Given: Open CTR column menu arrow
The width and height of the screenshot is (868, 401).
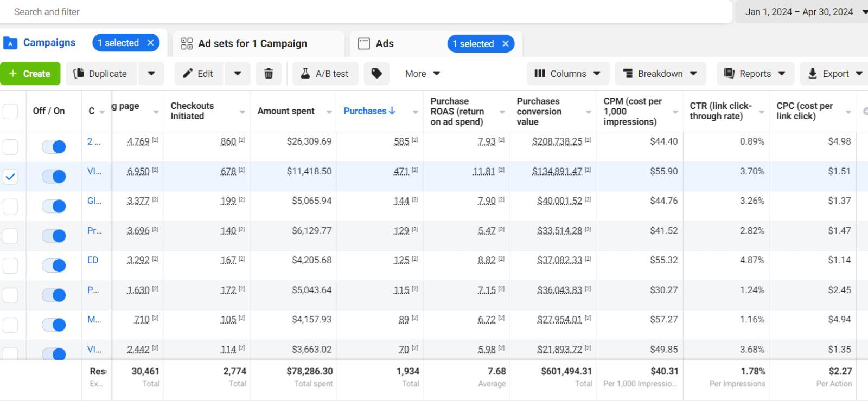Looking at the screenshot, I should 761,112.
